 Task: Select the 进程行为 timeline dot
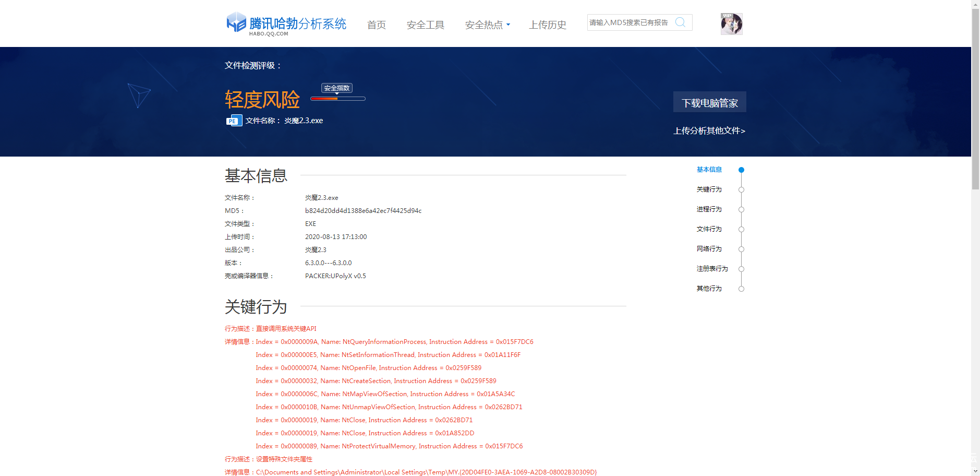(x=741, y=210)
